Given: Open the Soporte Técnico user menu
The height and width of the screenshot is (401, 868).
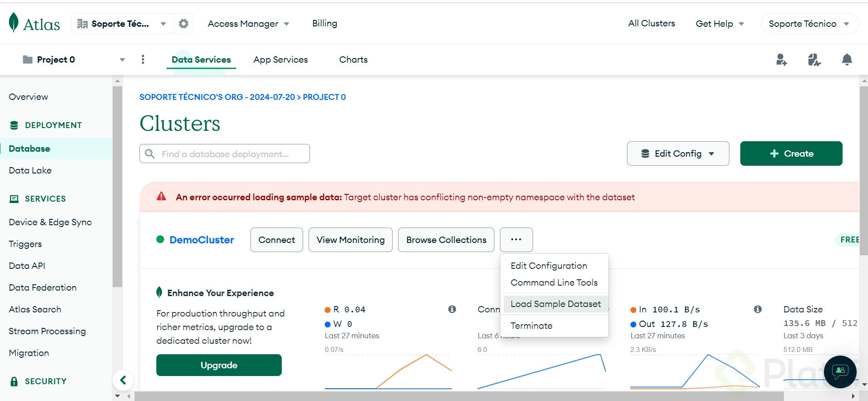Looking at the screenshot, I should tap(810, 24).
